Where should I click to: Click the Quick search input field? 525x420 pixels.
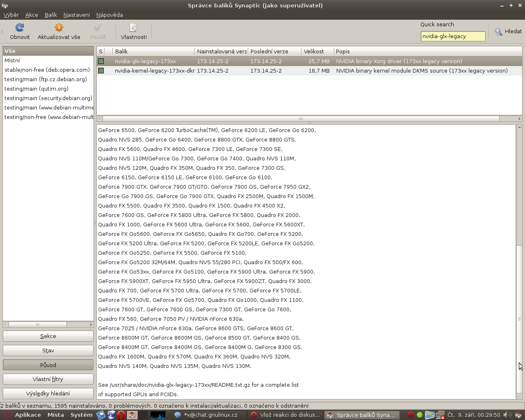click(x=453, y=36)
